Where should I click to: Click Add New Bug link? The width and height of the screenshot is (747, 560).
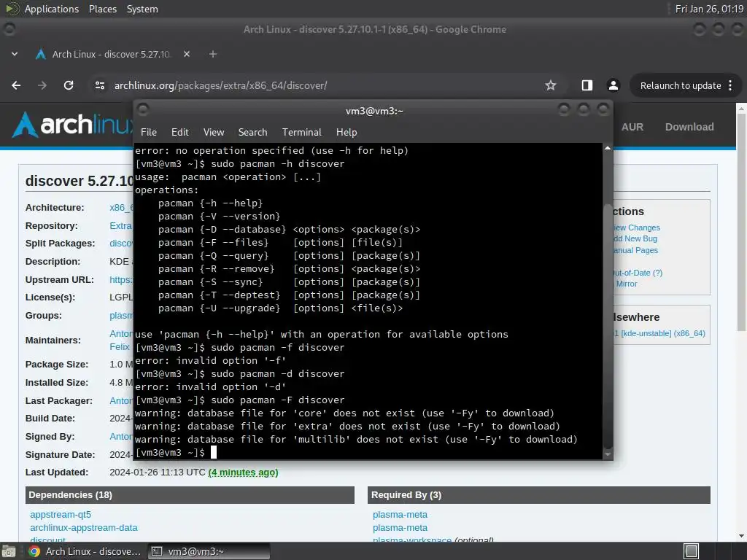click(635, 238)
